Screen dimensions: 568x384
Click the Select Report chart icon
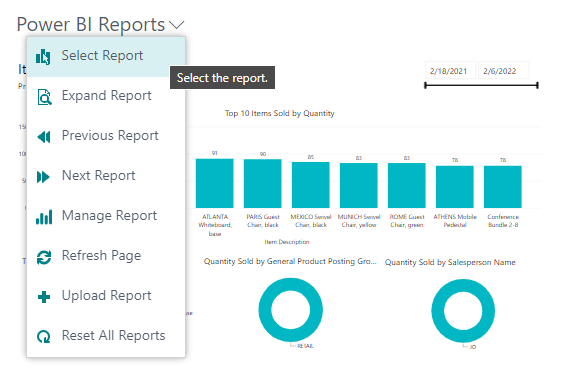(43, 57)
